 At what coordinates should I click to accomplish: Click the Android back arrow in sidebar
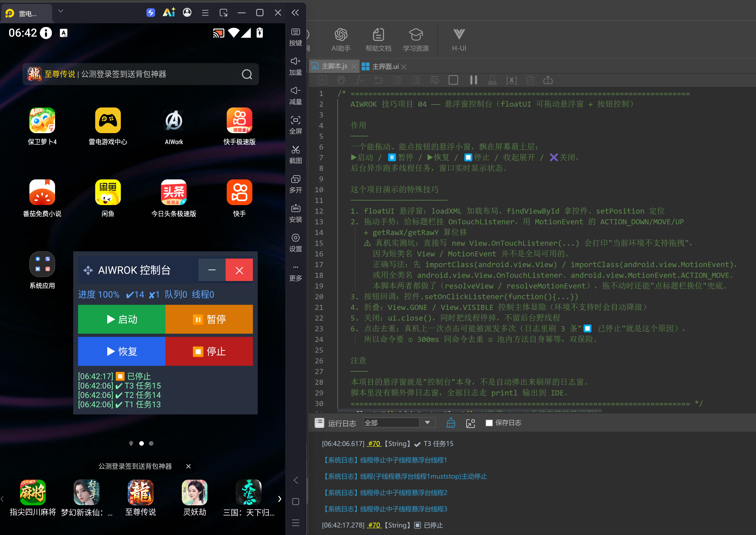click(x=295, y=480)
